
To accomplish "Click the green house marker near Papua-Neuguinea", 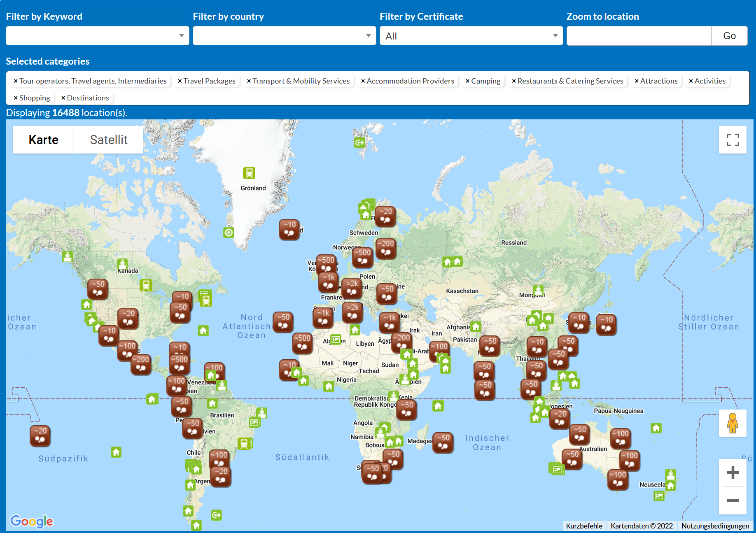I will (x=656, y=428).
